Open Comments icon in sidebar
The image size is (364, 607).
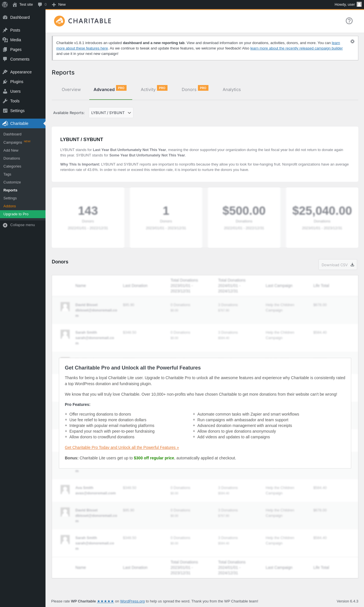5,59
